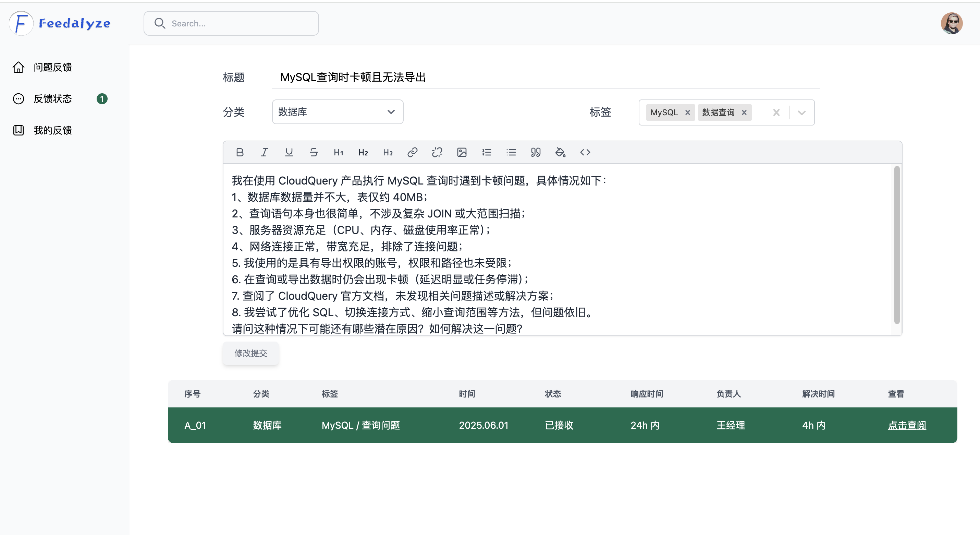This screenshot has height=535, width=980.
Task: Open 我的反馈 from the sidebar
Action: (52, 130)
